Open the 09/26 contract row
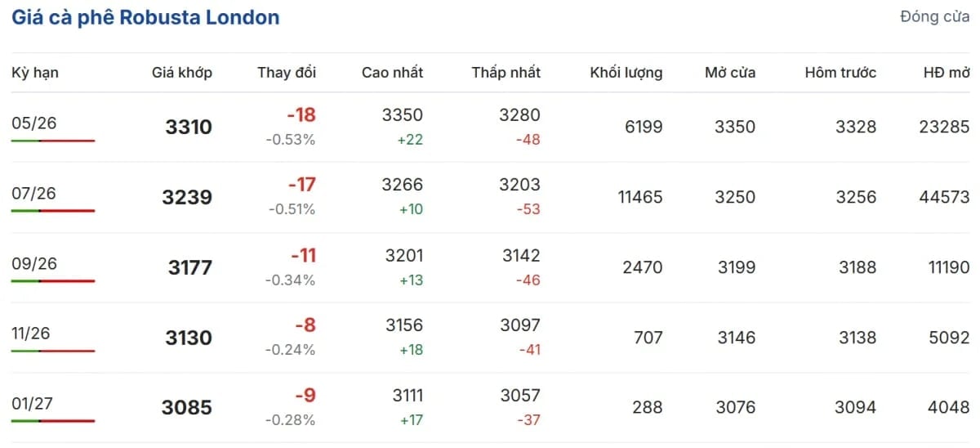This screenshot has height=448, width=980. pyautogui.click(x=33, y=264)
